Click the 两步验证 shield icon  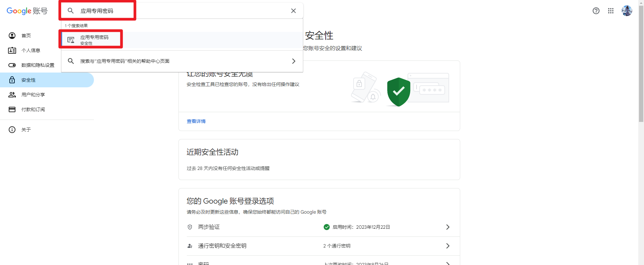pyautogui.click(x=190, y=227)
